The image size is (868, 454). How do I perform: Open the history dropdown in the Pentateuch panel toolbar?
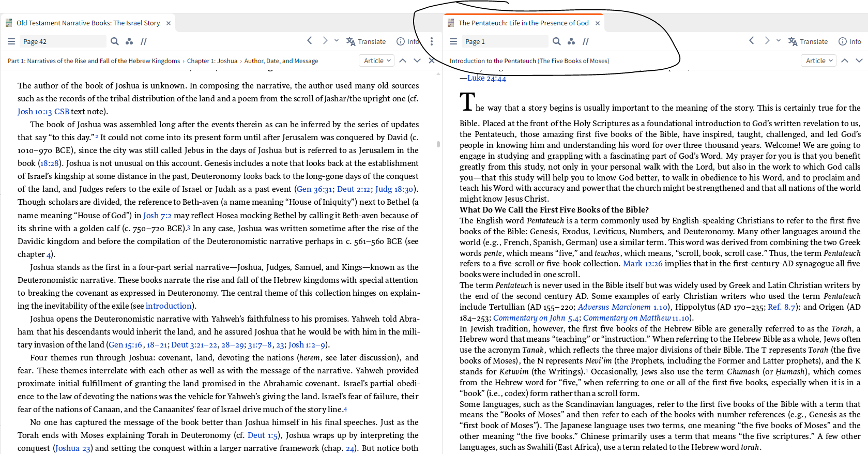coord(779,40)
